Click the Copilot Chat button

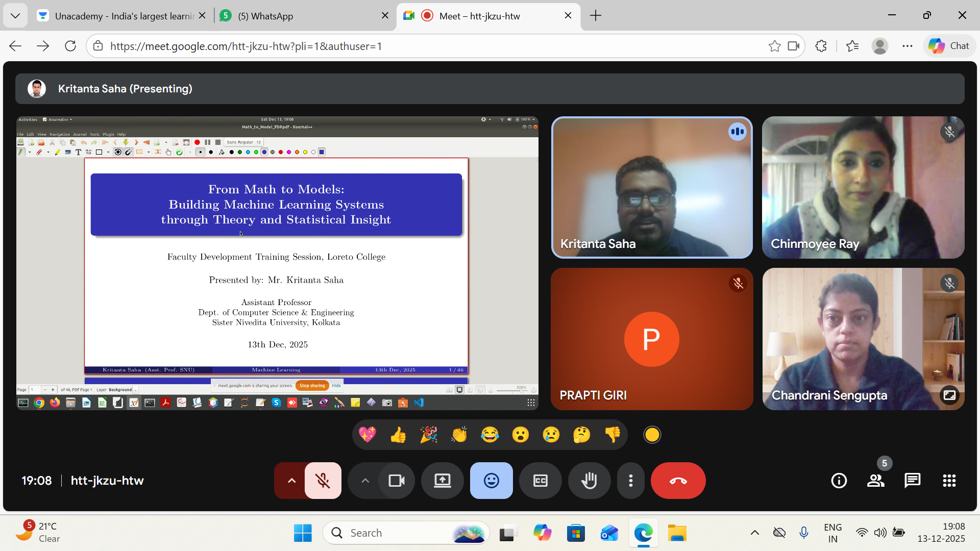click(949, 46)
